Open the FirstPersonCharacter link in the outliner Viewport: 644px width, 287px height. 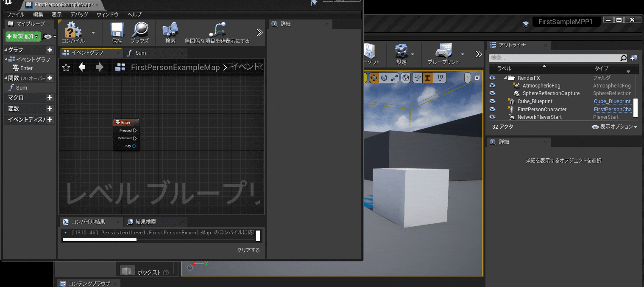click(613, 109)
